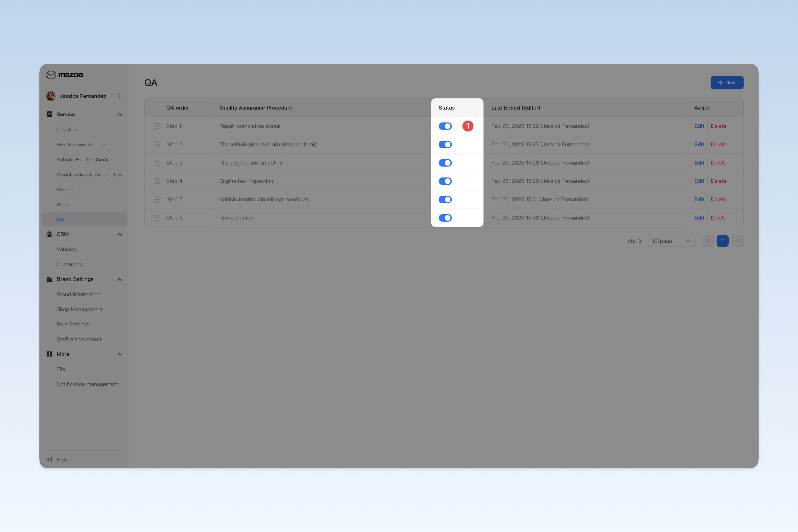Disable the engine runs smoothly step

(445, 163)
